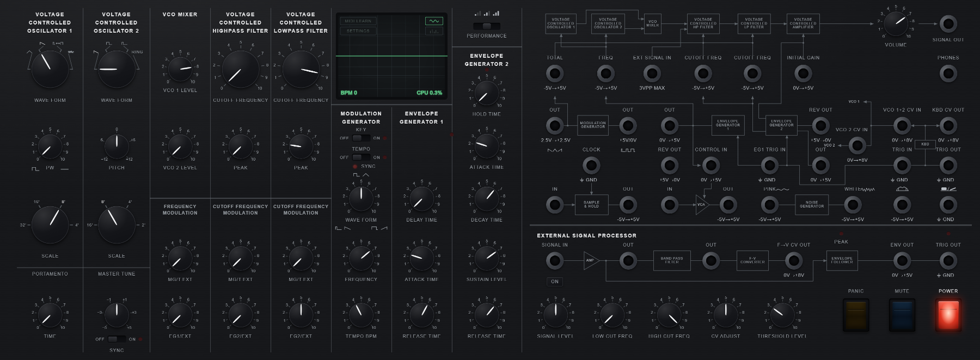980x360 pixels.
Task: Click the KBD CV Out jack
Action: point(948,125)
